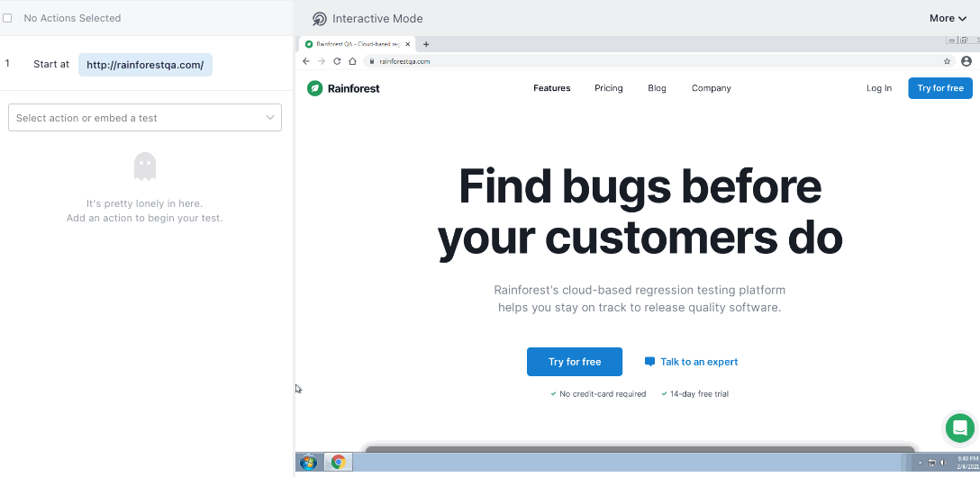The width and height of the screenshot is (980, 477).
Task: Go forward using browser forward arrow
Action: 322,61
